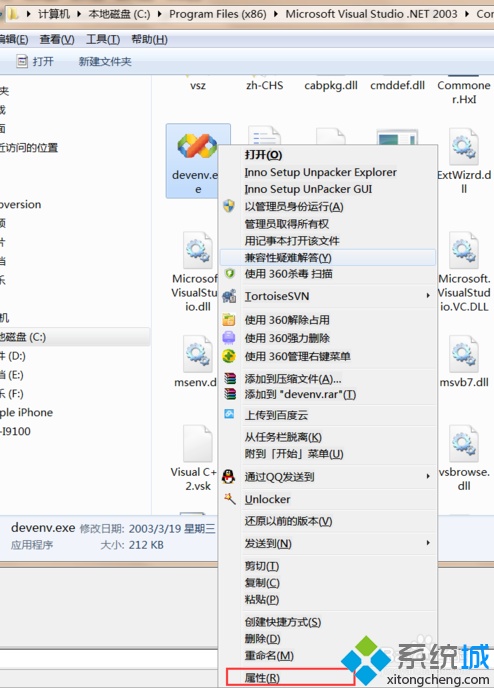
Task: Select the Microsoft.VisualStudio.VC.DLL file icon
Action: tap(464, 250)
